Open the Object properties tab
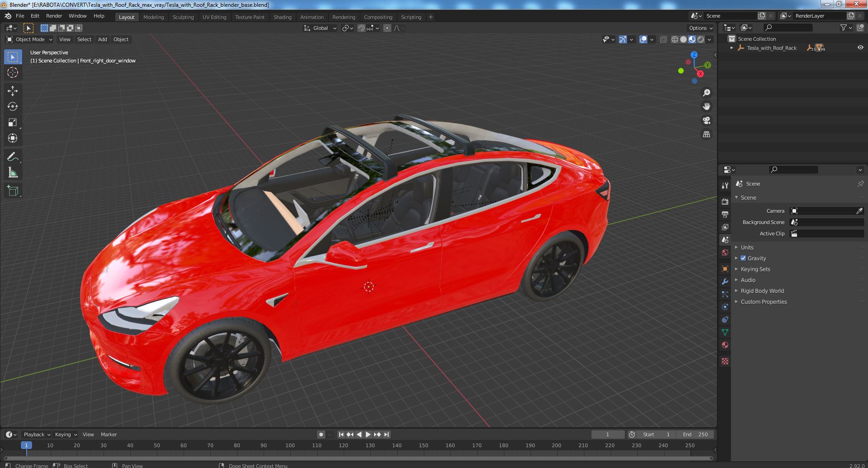This screenshot has width=868, height=468. click(x=725, y=269)
